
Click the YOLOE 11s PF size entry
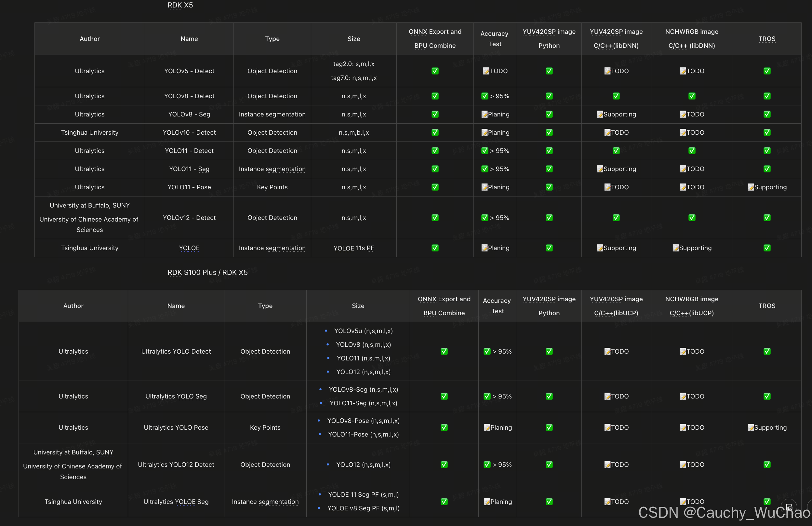(353, 248)
